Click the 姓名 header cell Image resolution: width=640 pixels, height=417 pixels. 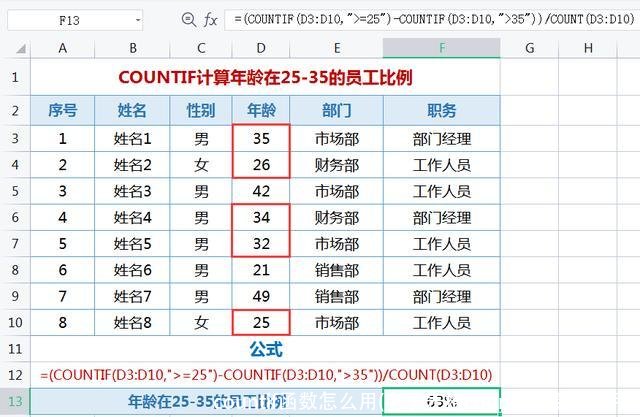pos(132,110)
